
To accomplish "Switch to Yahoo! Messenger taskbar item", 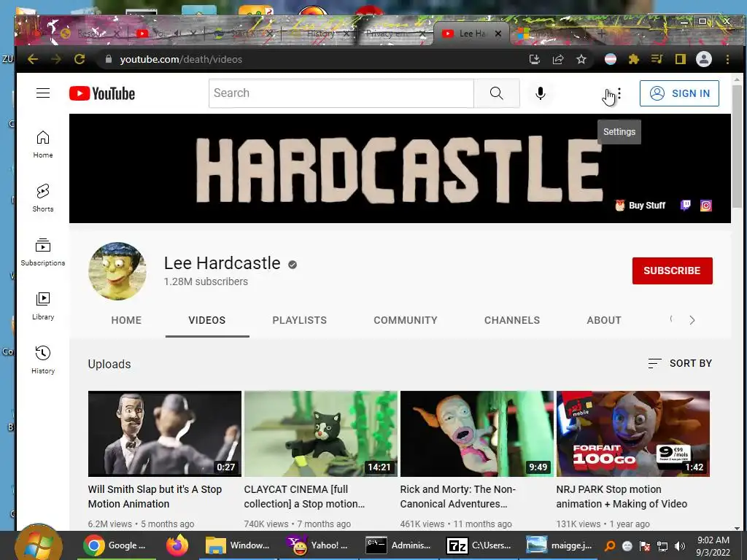I will [318, 545].
